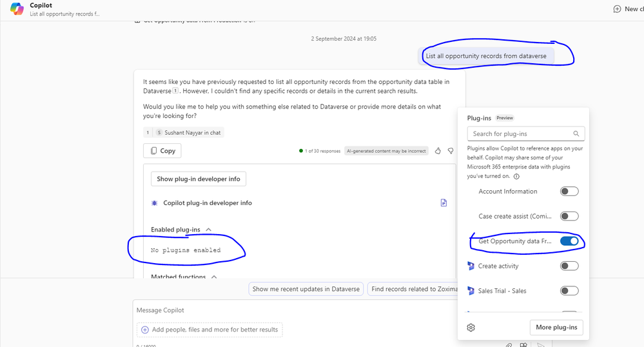
Task: Open plug-in settings gear icon
Action: (471, 327)
